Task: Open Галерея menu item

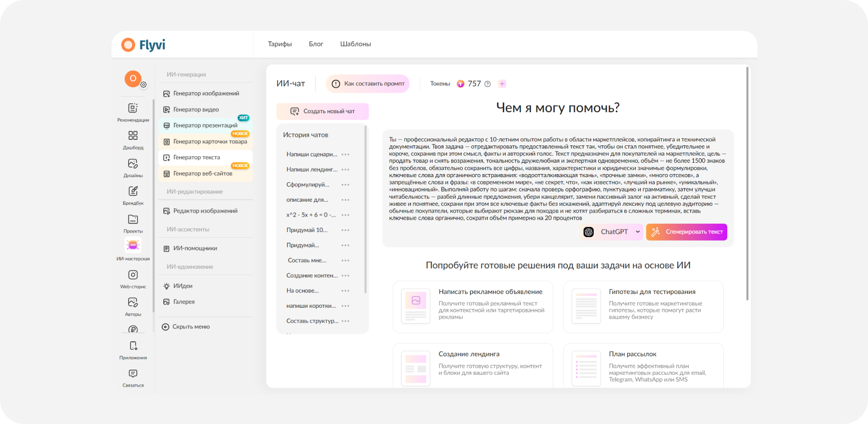Action: pyautogui.click(x=206, y=302)
